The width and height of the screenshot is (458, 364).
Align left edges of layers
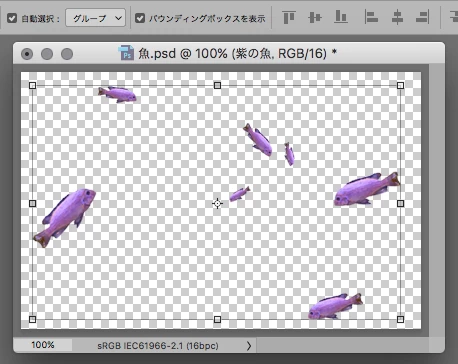tap(371, 17)
